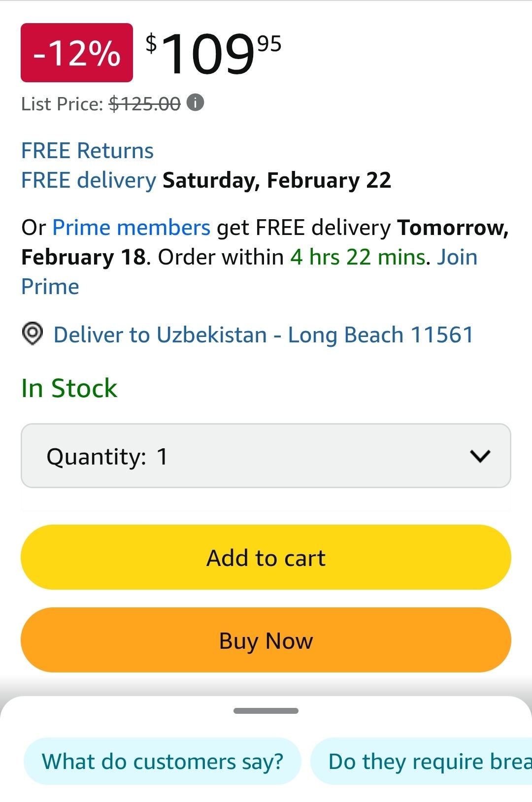
Task: Click the Quantity dropdown chevron arrow
Action: pyautogui.click(x=480, y=456)
